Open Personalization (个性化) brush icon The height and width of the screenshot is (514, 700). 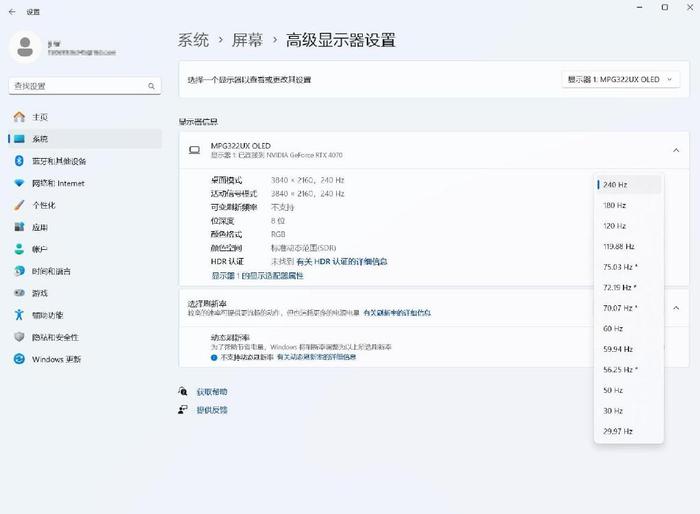pyautogui.click(x=19, y=205)
